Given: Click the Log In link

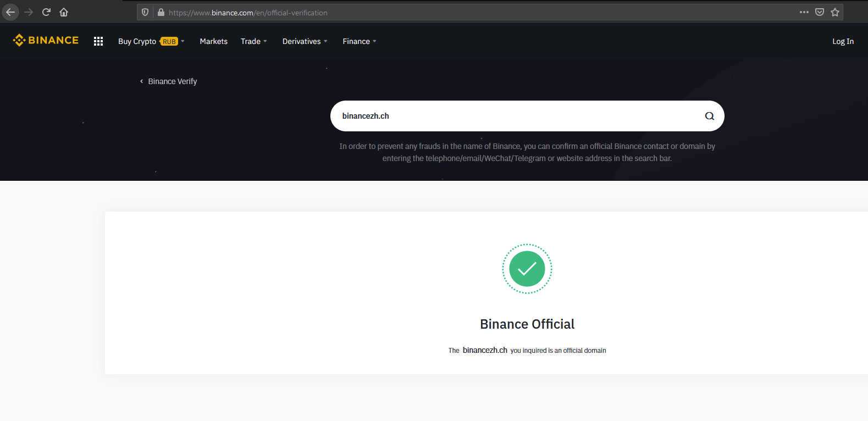Looking at the screenshot, I should point(843,41).
